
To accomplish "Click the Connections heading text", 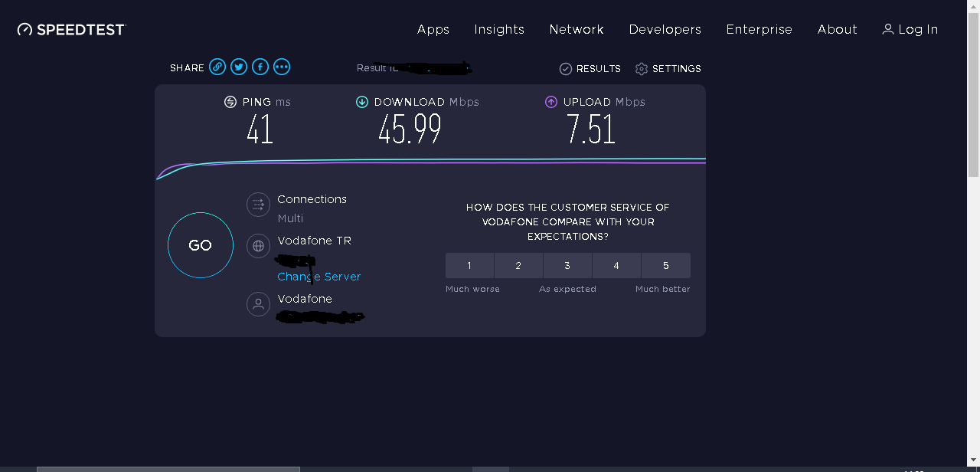I will 312,199.
